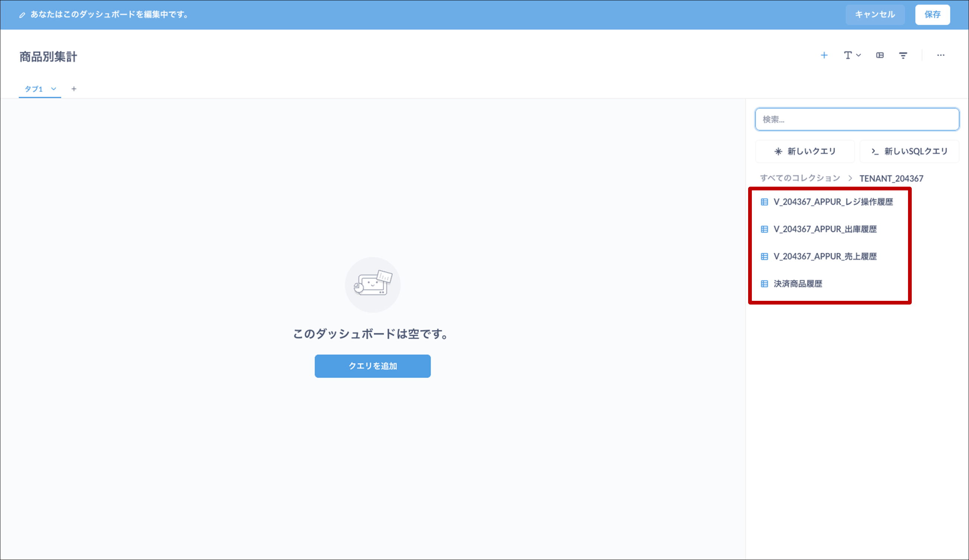Click table icon beside レジ操作履歴
The image size is (969, 560).
coord(764,202)
